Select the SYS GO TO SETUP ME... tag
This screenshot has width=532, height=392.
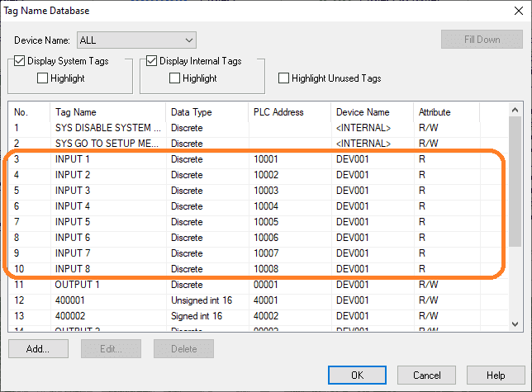[107, 144]
